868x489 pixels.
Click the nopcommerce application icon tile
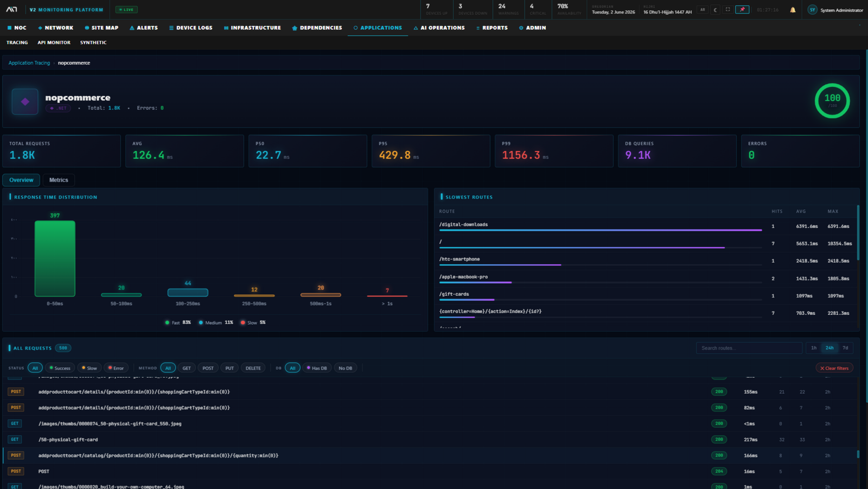[25, 101]
